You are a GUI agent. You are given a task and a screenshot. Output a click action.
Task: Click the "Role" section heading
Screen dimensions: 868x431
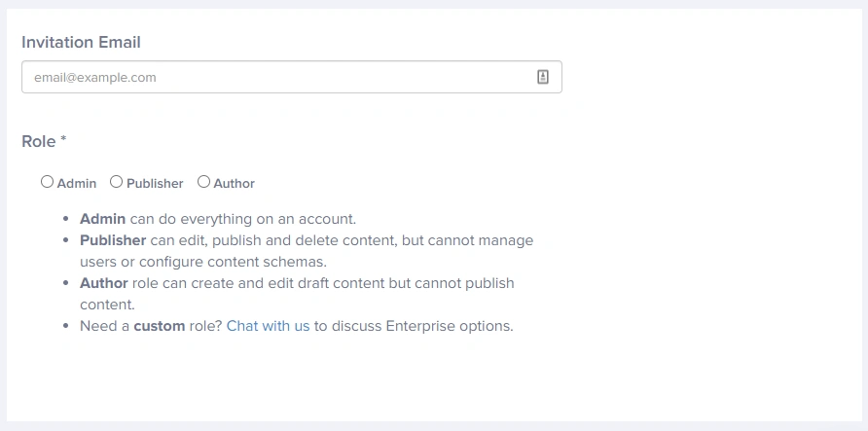(x=39, y=141)
